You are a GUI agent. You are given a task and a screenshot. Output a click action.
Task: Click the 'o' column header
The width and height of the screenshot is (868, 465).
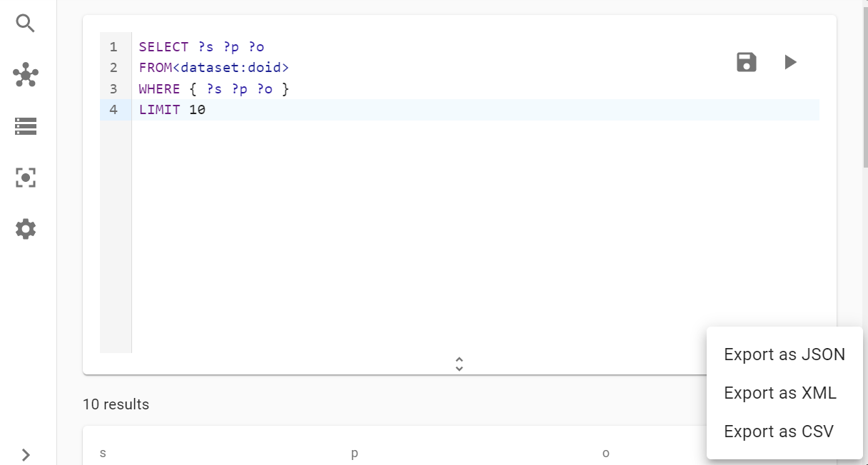605,453
